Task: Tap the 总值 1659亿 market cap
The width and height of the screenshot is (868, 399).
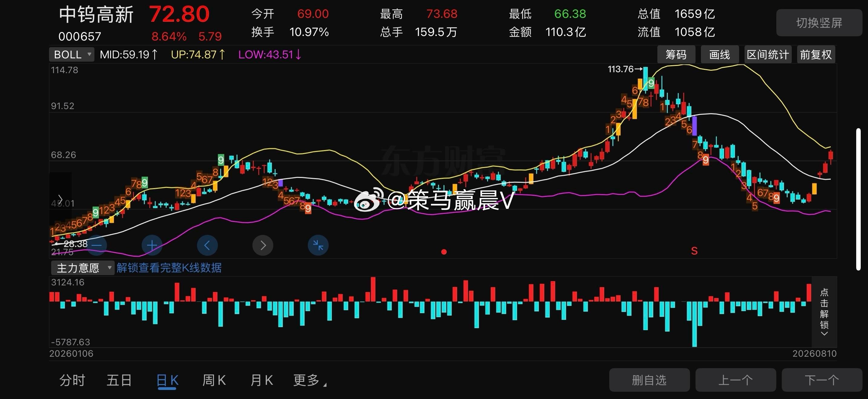Action: click(x=695, y=14)
